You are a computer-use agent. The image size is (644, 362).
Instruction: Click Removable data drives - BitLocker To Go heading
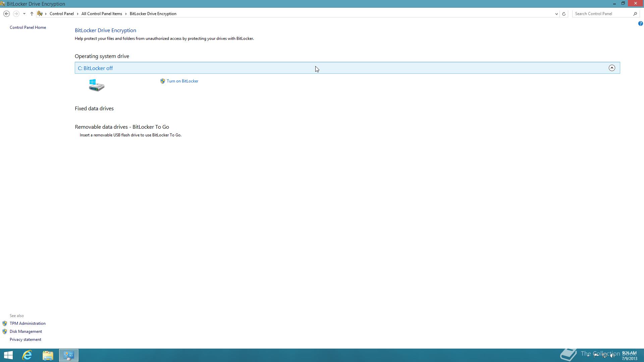click(122, 127)
